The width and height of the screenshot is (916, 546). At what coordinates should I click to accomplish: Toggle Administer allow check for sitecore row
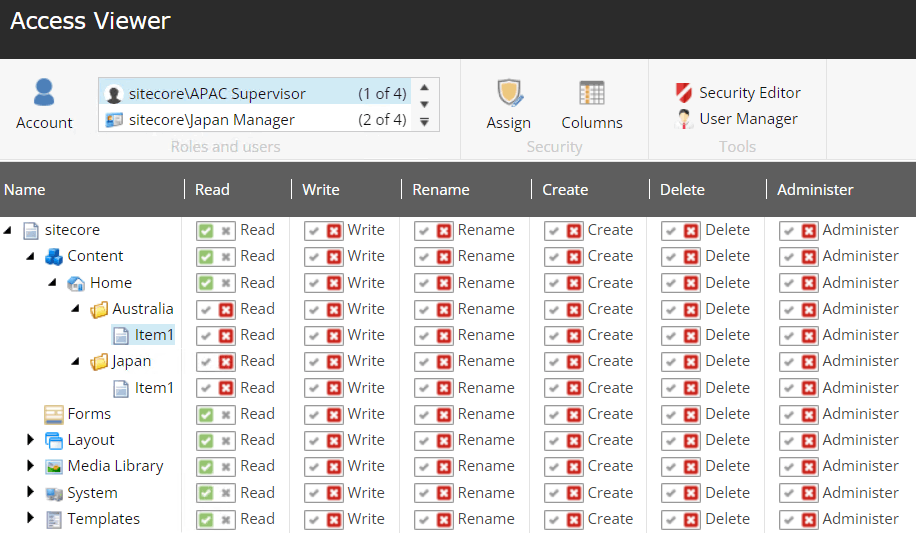click(x=789, y=231)
